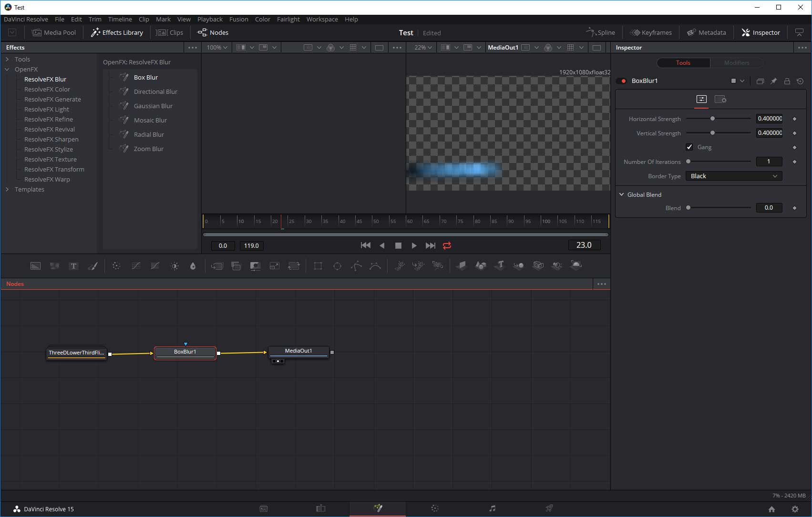812x517 pixels.
Task: Add a Blur droplet node from toolbar
Action: (x=193, y=266)
